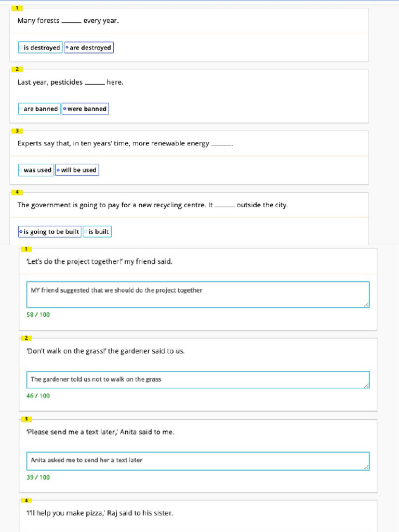Screen dimensions: 399x532
Task: Click the number badge above the Raj pizza question
Action: point(26,500)
